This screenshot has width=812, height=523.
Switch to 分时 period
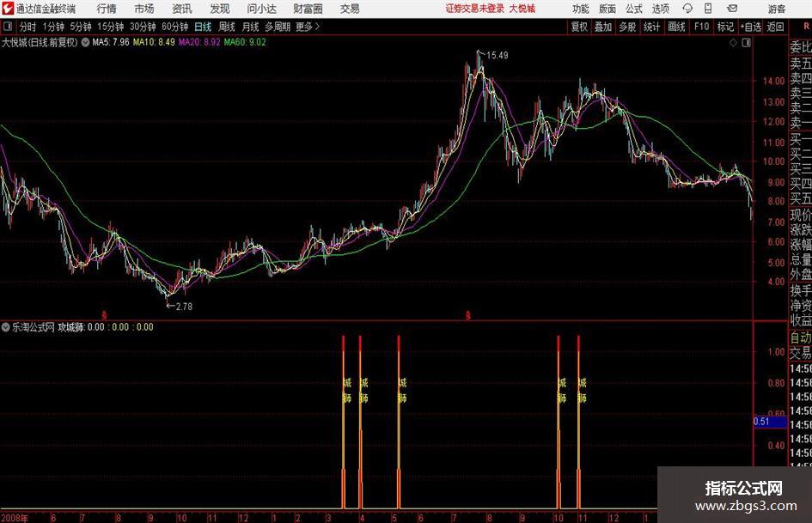[27, 27]
